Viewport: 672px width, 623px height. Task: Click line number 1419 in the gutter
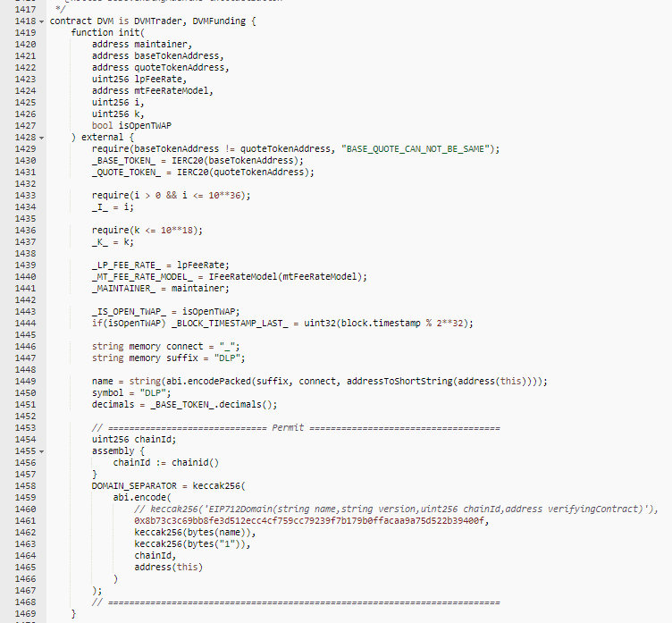point(25,32)
